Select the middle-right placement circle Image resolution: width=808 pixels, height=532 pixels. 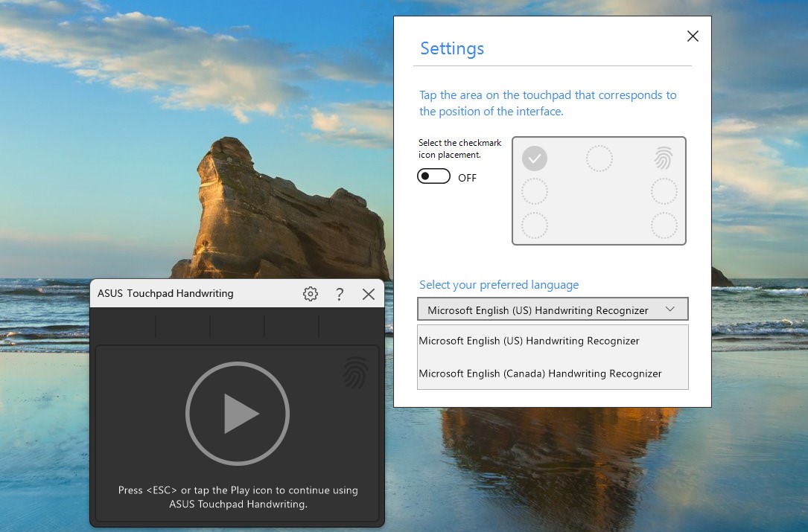click(664, 191)
